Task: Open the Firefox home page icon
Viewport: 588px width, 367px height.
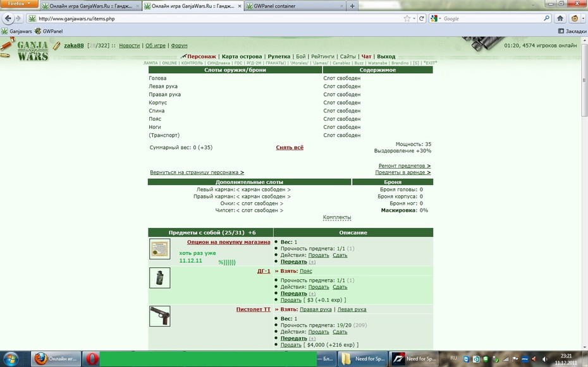Action: point(560,18)
